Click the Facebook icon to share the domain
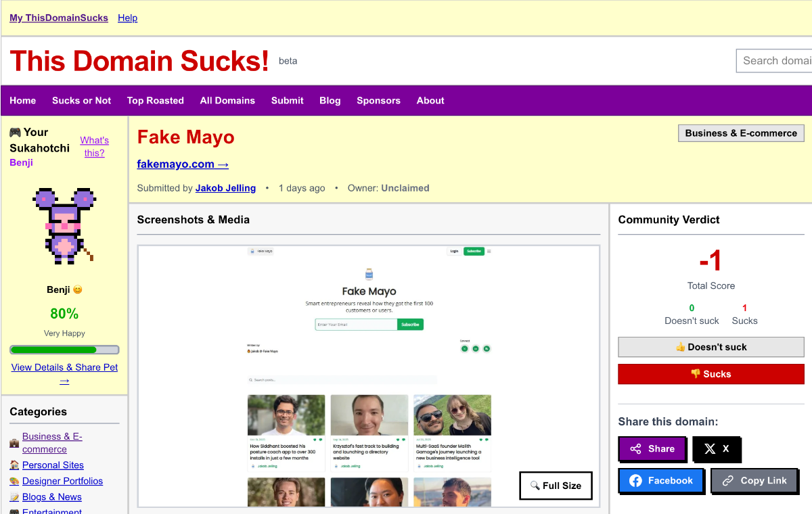812x514 pixels. (x=636, y=480)
